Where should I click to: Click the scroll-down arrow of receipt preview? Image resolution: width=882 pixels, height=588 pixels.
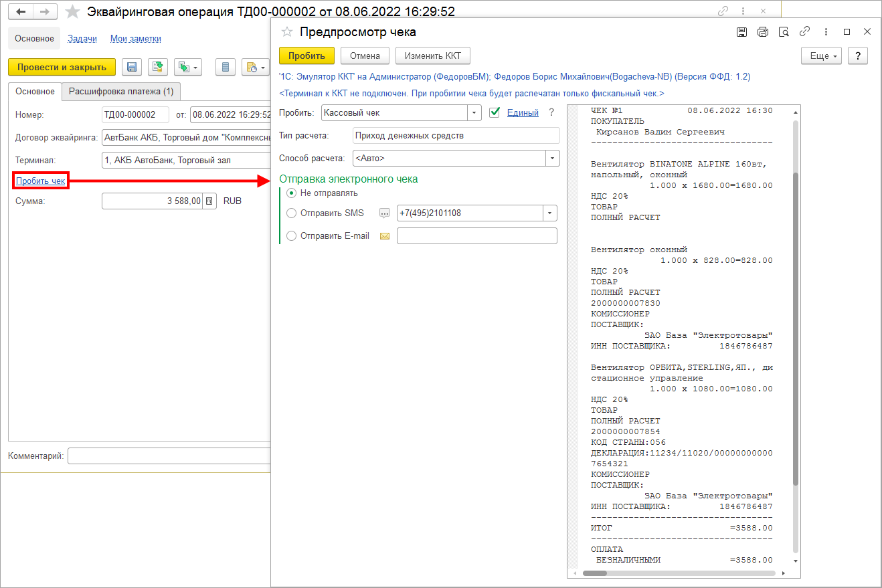[795, 561]
